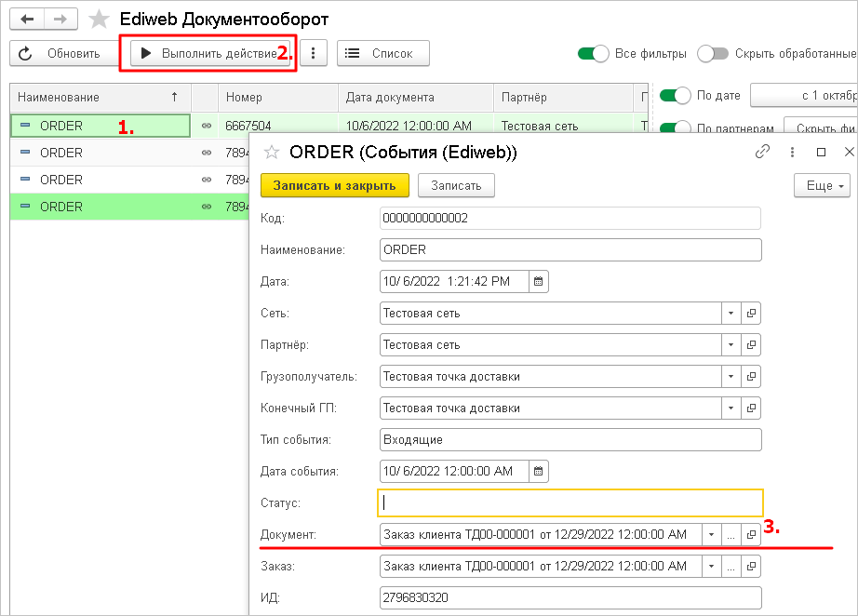This screenshot has height=616, width=858.
Task: Expand the Партнёр dropdown list
Action: click(731, 344)
